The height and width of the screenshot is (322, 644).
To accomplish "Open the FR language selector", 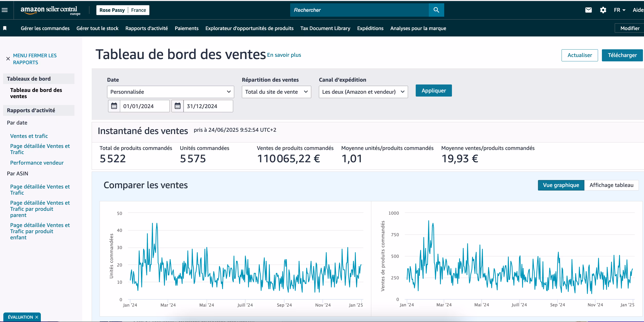I will pyautogui.click(x=619, y=10).
